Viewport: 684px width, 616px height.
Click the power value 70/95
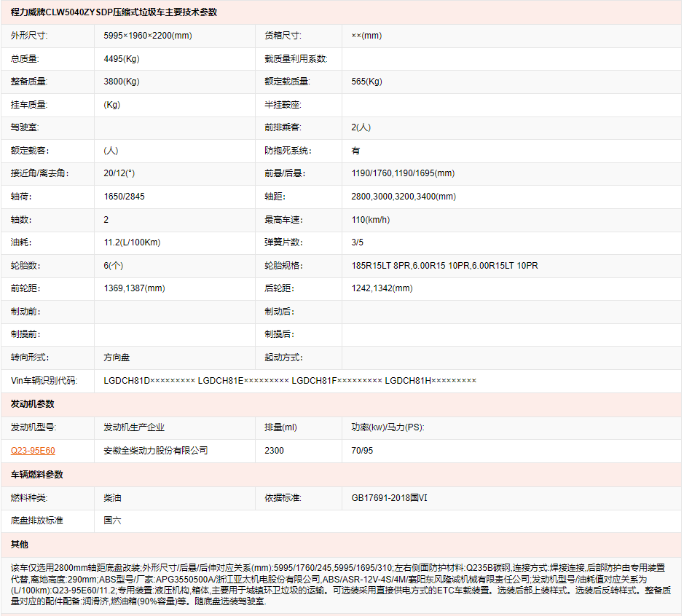pos(363,451)
